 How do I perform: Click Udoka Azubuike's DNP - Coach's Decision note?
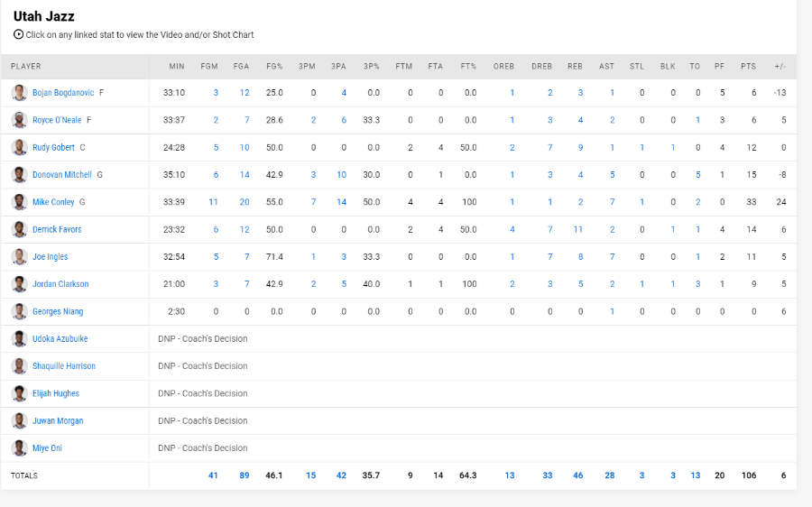coord(202,338)
